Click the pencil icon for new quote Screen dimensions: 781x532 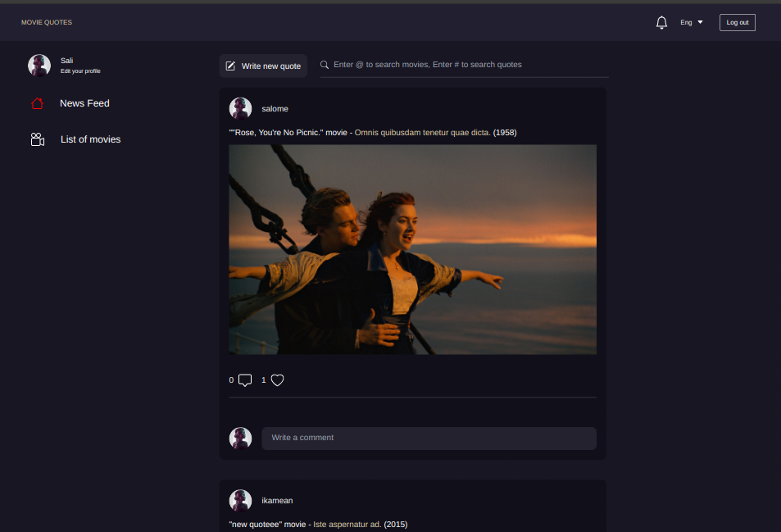point(230,66)
